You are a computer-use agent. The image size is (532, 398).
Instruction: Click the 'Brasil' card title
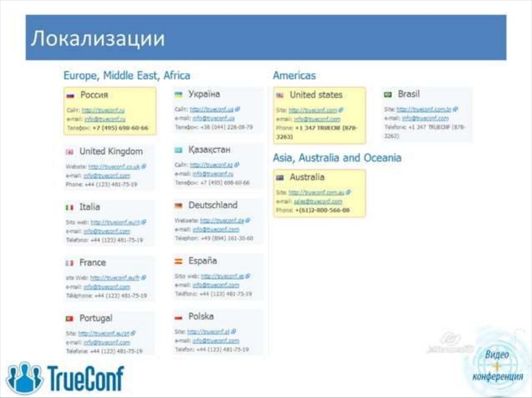tap(409, 94)
